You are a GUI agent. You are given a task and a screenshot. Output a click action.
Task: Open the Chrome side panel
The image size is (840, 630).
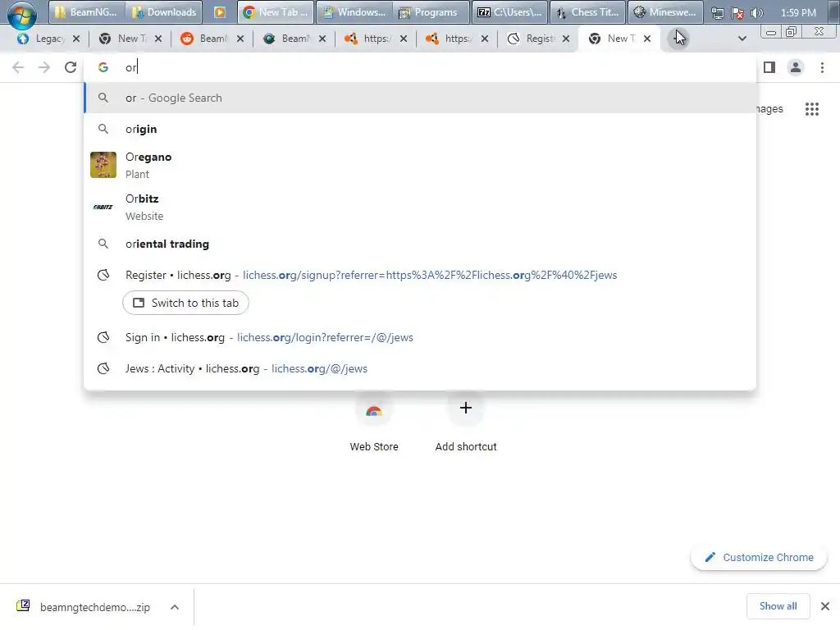pos(769,67)
